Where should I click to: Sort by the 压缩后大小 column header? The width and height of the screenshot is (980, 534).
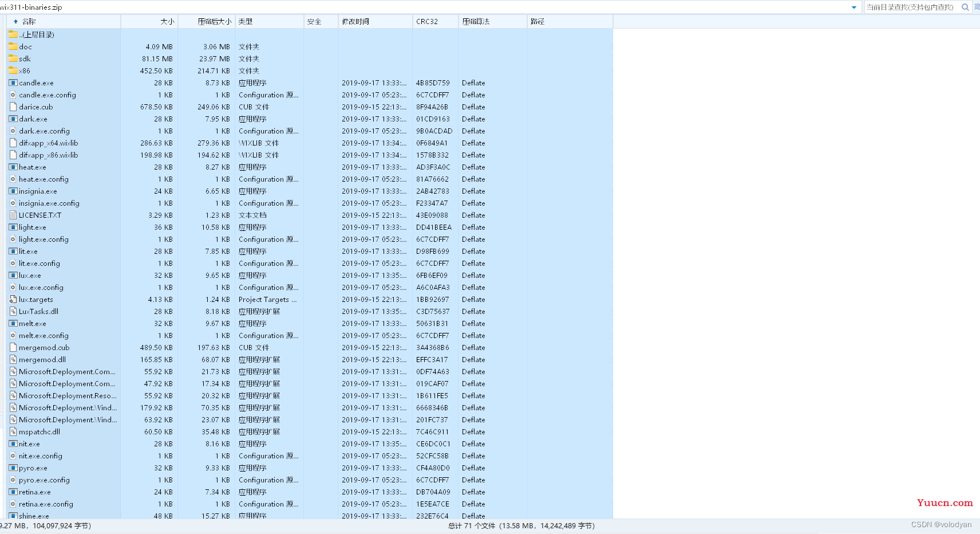(x=207, y=21)
